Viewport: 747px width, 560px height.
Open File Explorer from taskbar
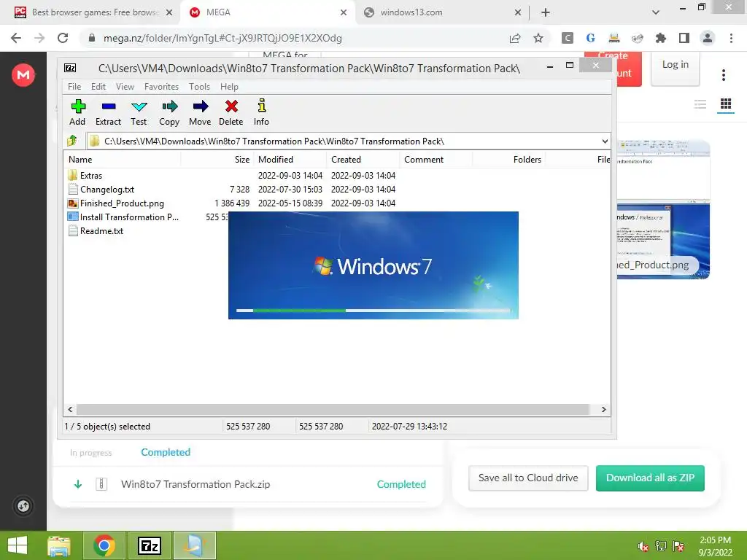(59, 545)
